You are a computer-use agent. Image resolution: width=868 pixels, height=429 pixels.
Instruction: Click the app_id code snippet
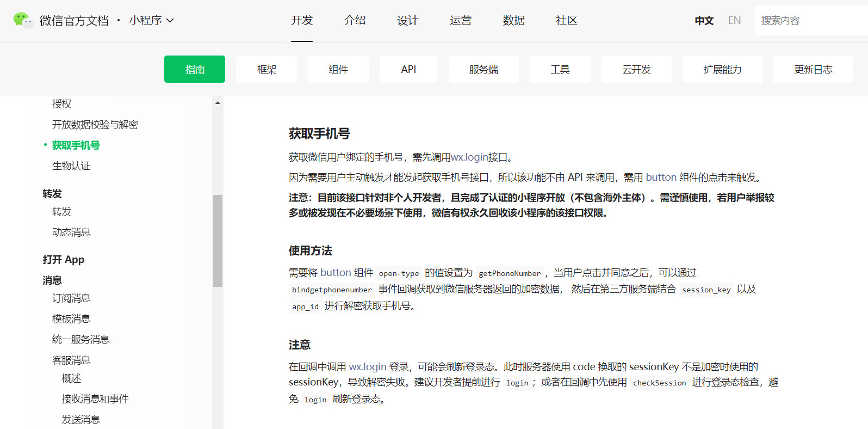click(305, 307)
